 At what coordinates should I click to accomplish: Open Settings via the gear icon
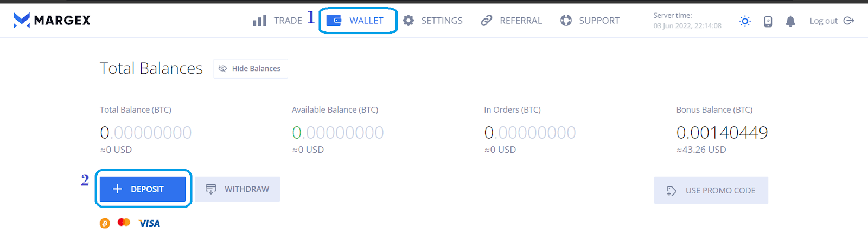point(409,21)
